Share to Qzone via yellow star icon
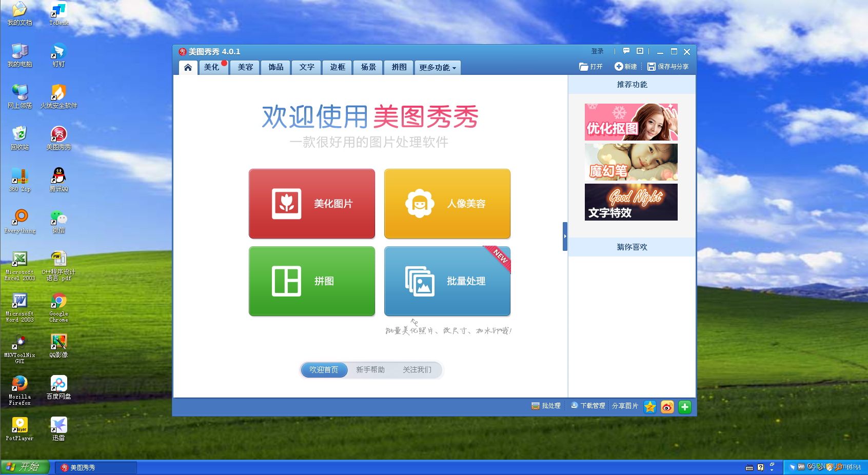The height and width of the screenshot is (475, 868). (650, 407)
